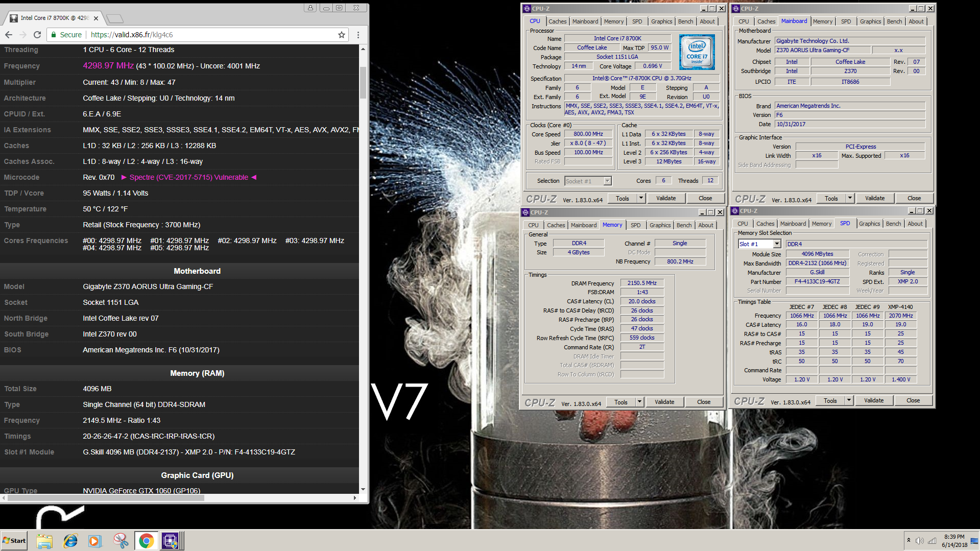Open CPU-Z Mainboard window title icon

tap(736, 9)
